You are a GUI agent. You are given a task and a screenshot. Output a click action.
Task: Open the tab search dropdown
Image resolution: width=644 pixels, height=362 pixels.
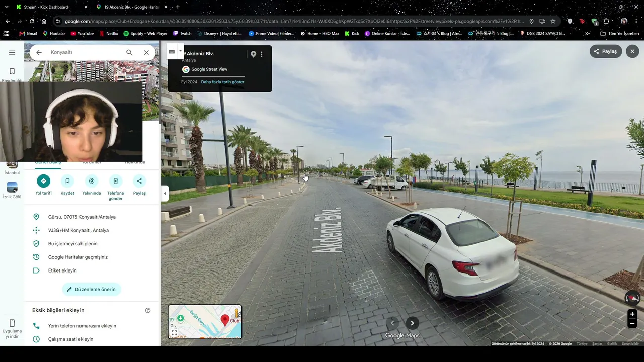click(7, 7)
